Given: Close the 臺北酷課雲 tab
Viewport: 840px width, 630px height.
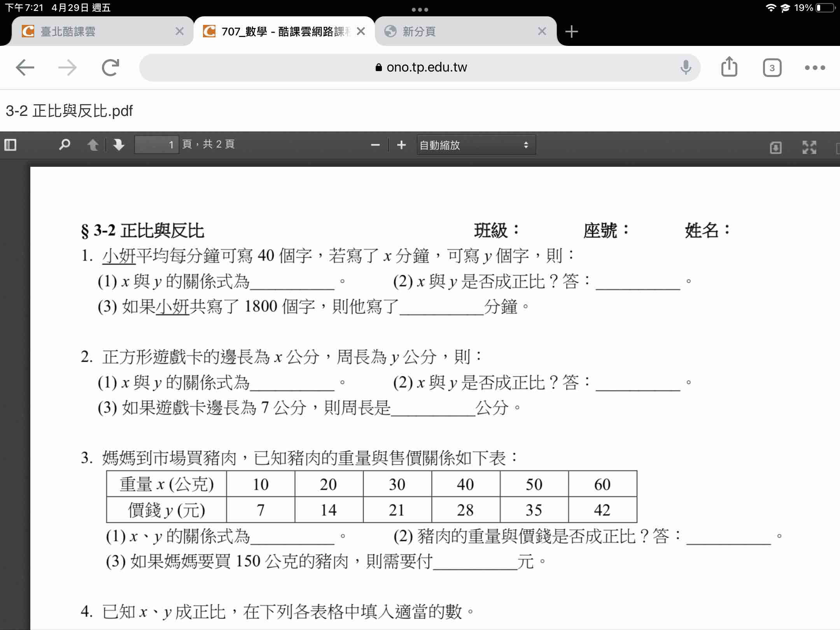Looking at the screenshot, I should 179,31.
